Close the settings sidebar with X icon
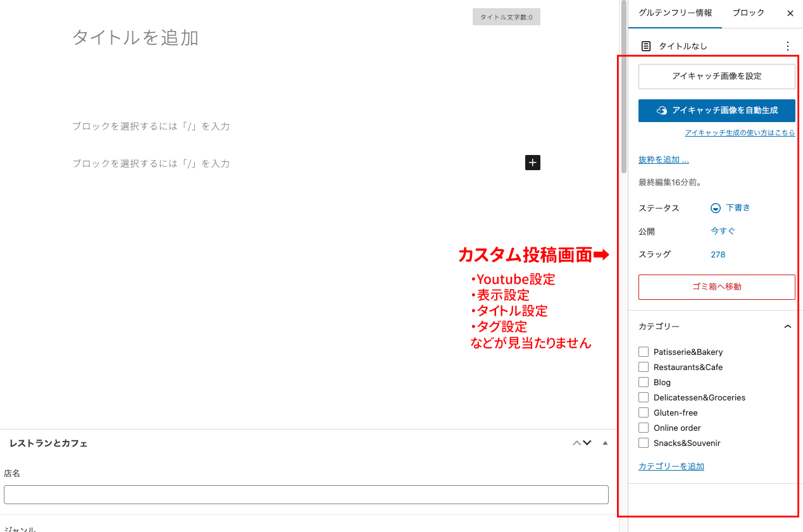The width and height of the screenshot is (803, 532). point(790,13)
